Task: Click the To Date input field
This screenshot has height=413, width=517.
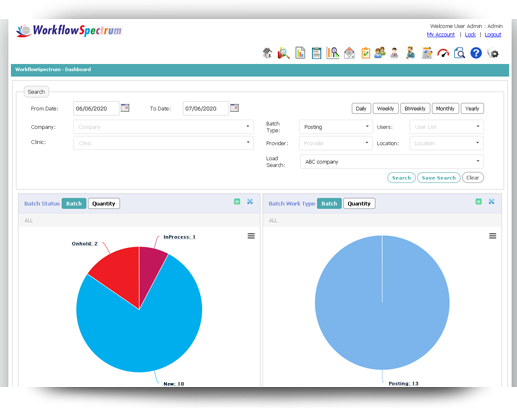Action: coord(206,109)
